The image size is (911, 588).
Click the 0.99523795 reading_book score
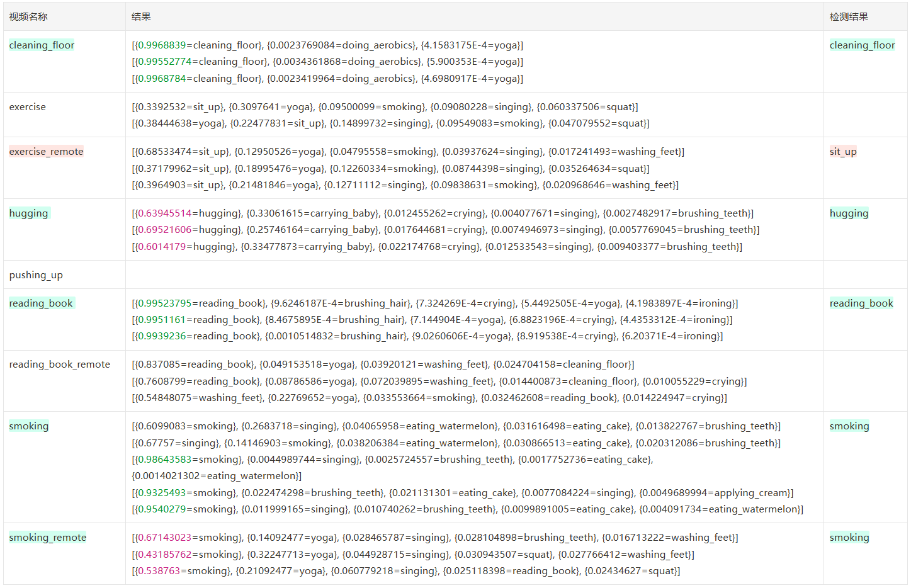click(164, 303)
